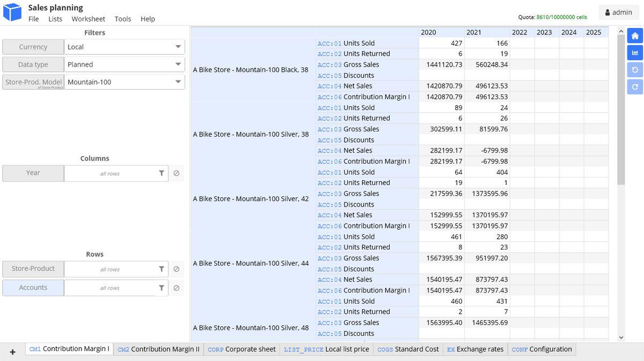This screenshot has width=644, height=361.
Task: Click cell value 1465395.69
Action: click(x=487, y=322)
